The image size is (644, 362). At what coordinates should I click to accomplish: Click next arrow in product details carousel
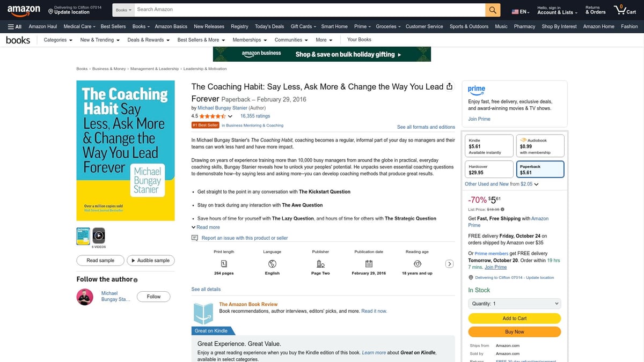[450, 263]
